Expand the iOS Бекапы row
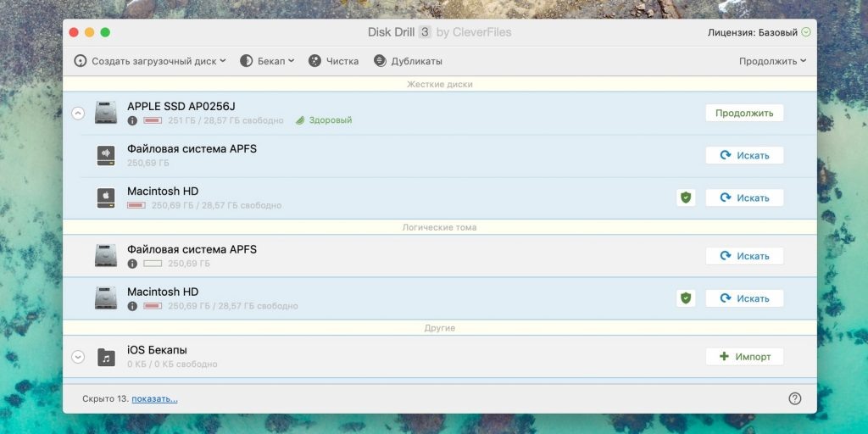 (x=78, y=357)
